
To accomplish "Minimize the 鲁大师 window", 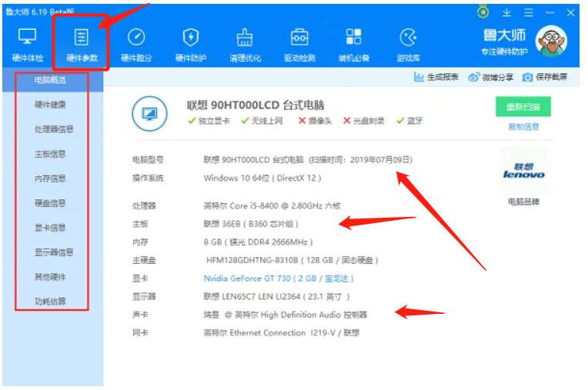I will coord(550,13).
